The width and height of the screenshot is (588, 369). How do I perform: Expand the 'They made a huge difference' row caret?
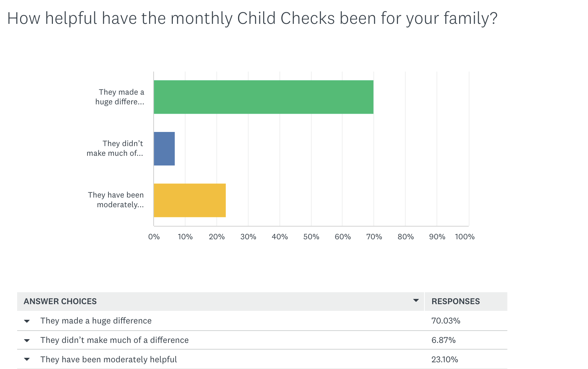pyautogui.click(x=27, y=321)
